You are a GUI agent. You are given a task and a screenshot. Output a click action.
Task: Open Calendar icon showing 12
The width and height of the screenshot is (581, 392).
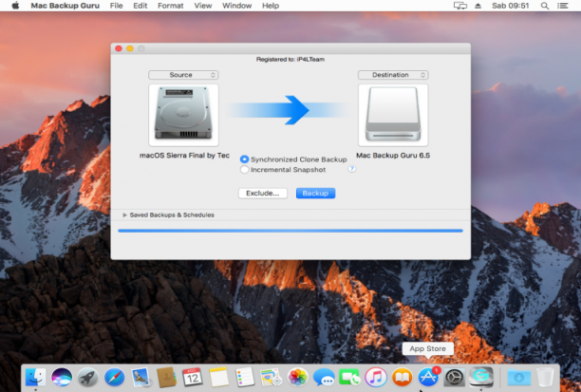tap(193, 377)
